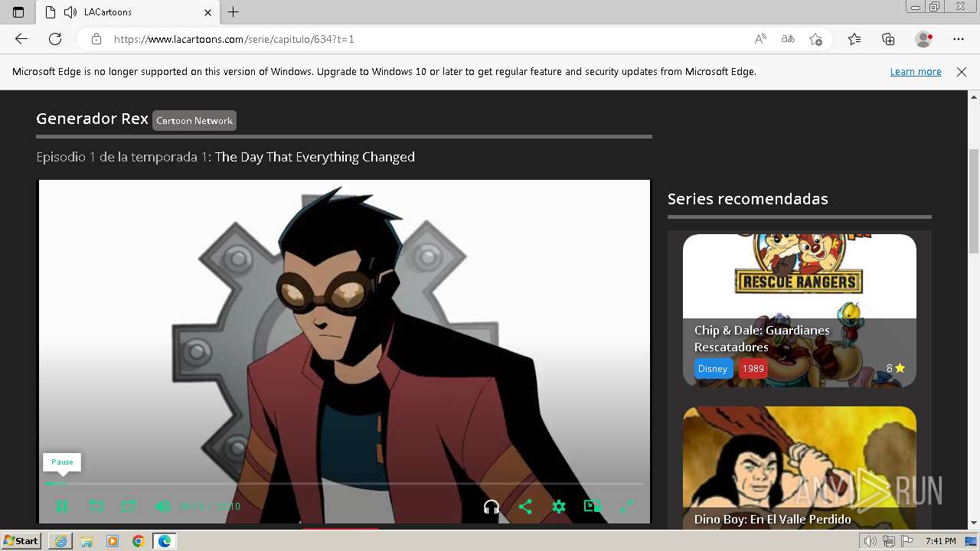Click the Disney badge on Chip & Dale
Viewport: 980px width, 551px height.
tap(713, 368)
